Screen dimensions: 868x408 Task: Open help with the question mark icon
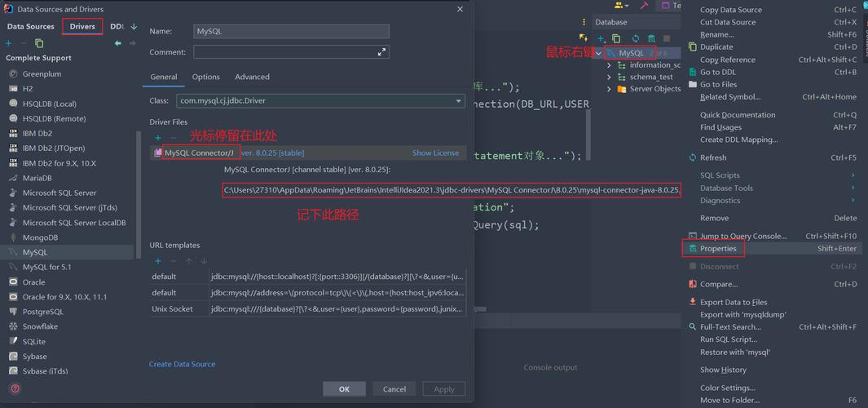(15, 388)
